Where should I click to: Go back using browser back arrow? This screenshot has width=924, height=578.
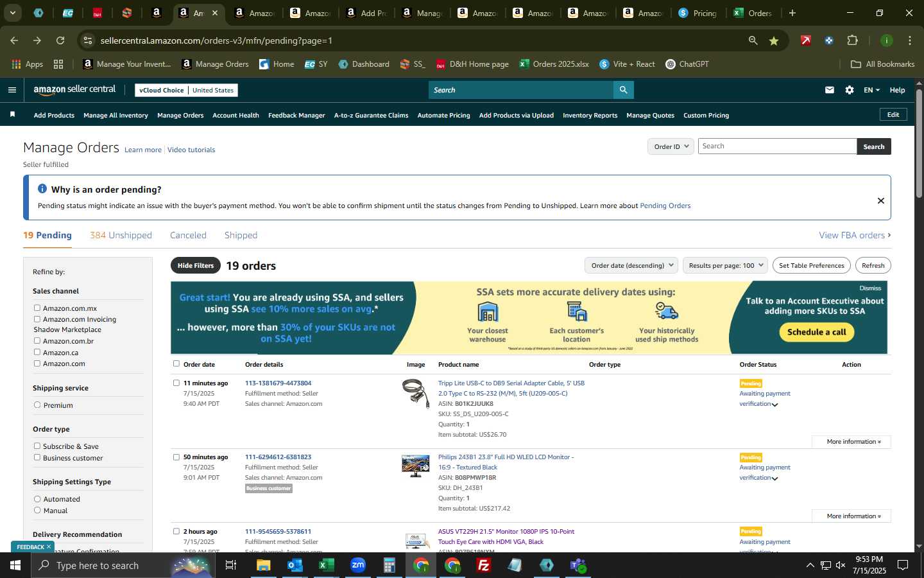pyautogui.click(x=14, y=40)
